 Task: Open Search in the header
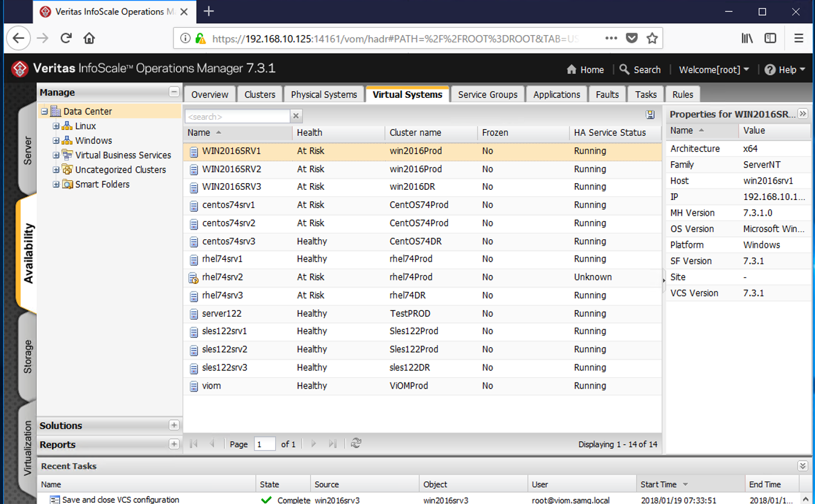pyautogui.click(x=640, y=69)
